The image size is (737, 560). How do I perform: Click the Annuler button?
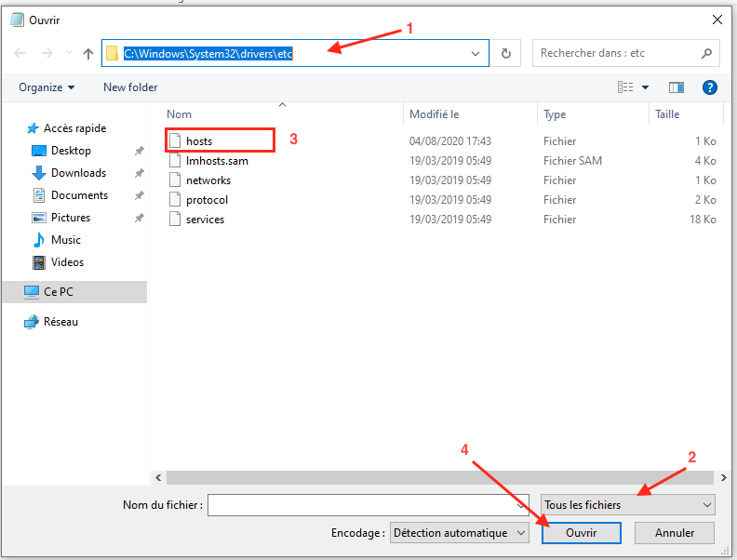(x=675, y=533)
